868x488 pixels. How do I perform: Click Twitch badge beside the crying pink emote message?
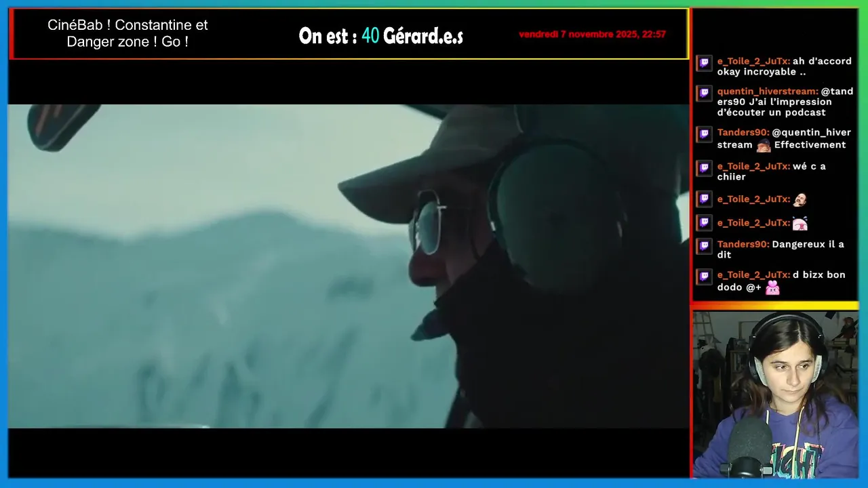coord(705,223)
